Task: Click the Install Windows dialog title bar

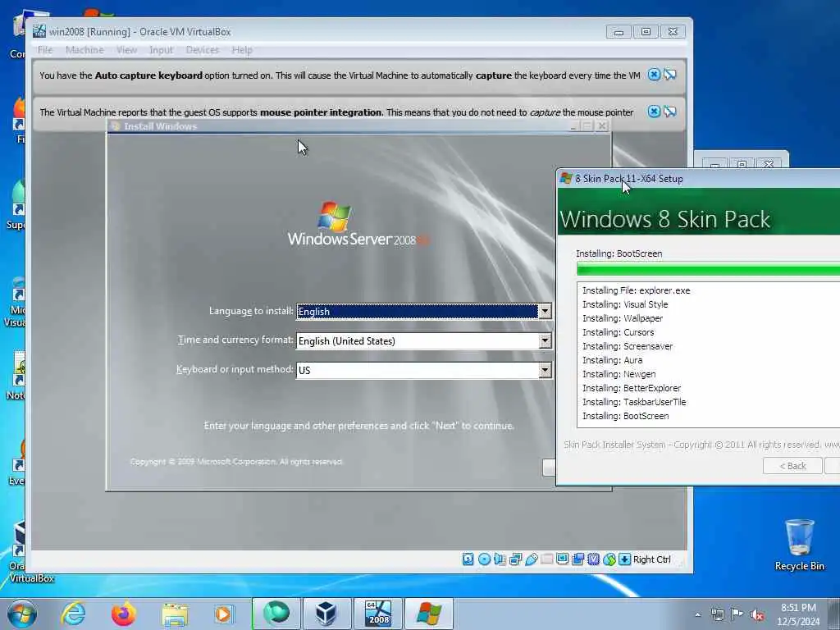Action: coord(359,126)
